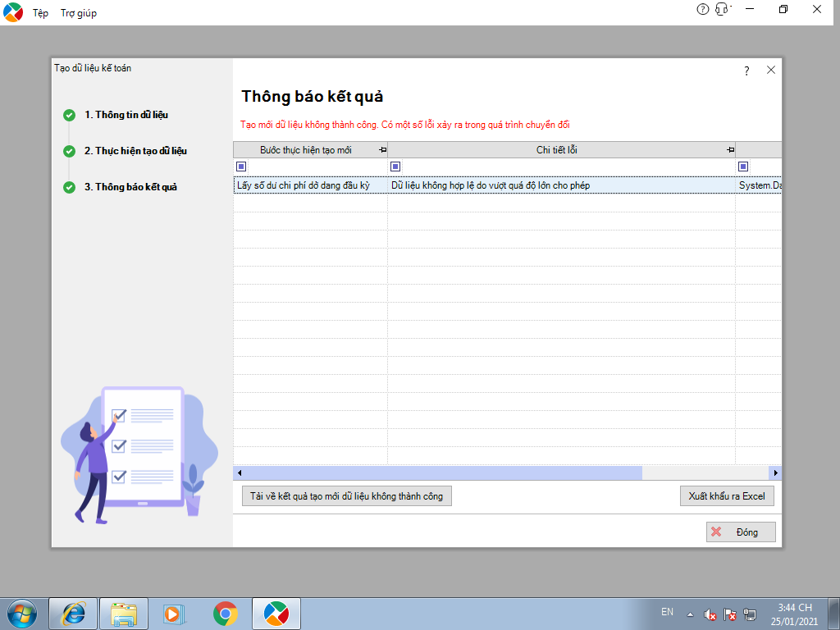
Task: Show hidden system tray icons
Action: pos(691,615)
